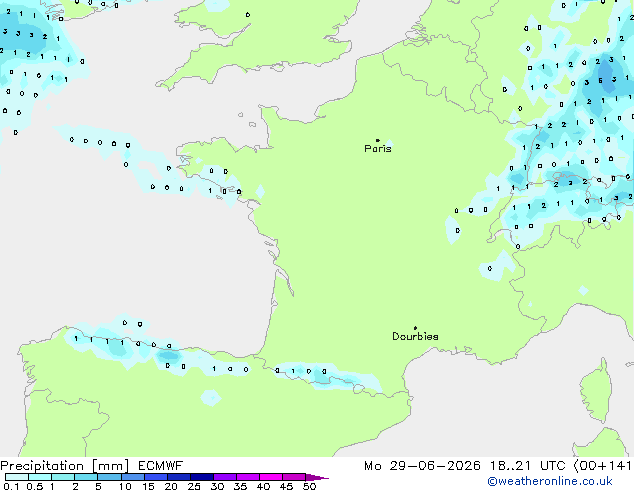Pick the bright magenta swatch above 40
The width and height of the screenshot is (634, 490).
click(x=271, y=477)
